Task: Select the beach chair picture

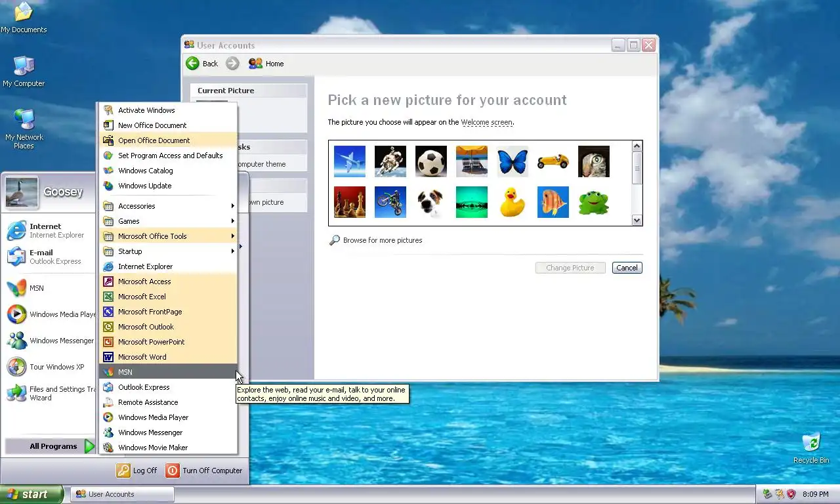Action: coord(472,161)
